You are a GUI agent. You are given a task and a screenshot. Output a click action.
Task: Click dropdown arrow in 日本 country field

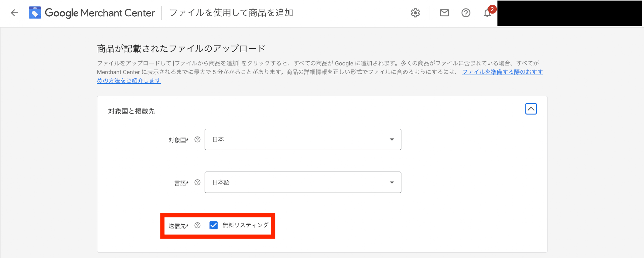(392, 139)
